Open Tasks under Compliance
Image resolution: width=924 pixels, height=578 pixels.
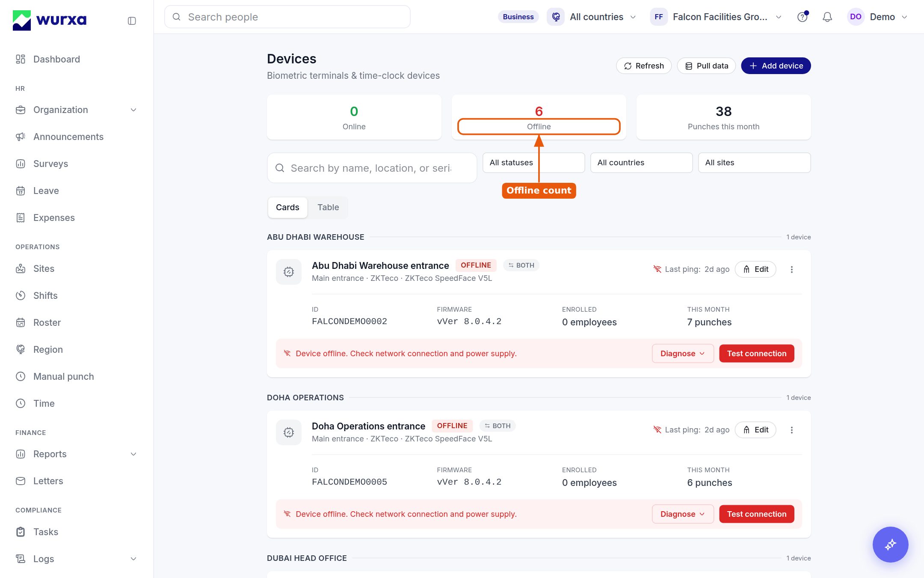(77, 532)
